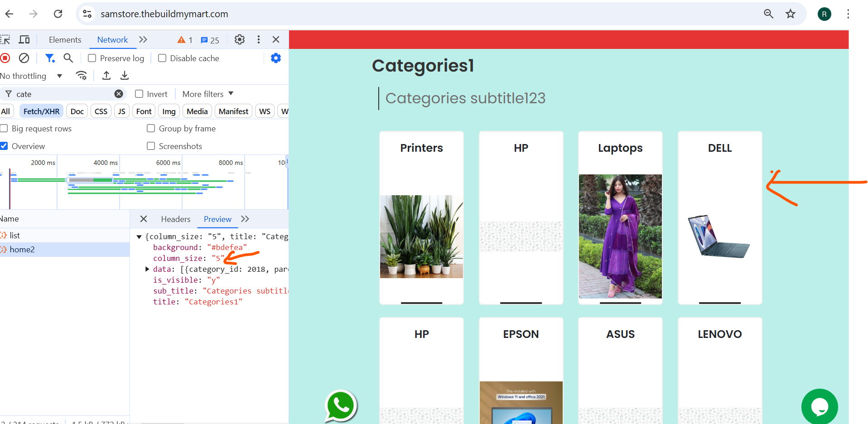Image resolution: width=868 pixels, height=424 pixels.
Task: Go back to the previous page
Action: pos(10,14)
